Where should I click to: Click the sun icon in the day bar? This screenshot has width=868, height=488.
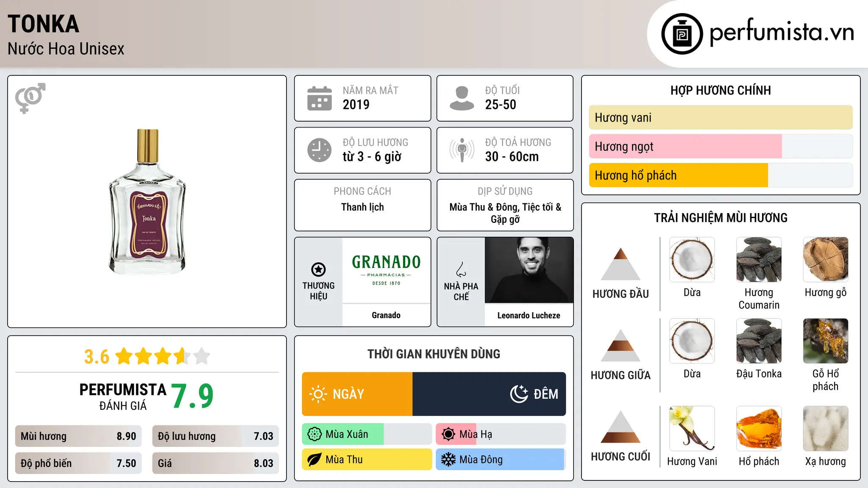click(x=318, y=394)
